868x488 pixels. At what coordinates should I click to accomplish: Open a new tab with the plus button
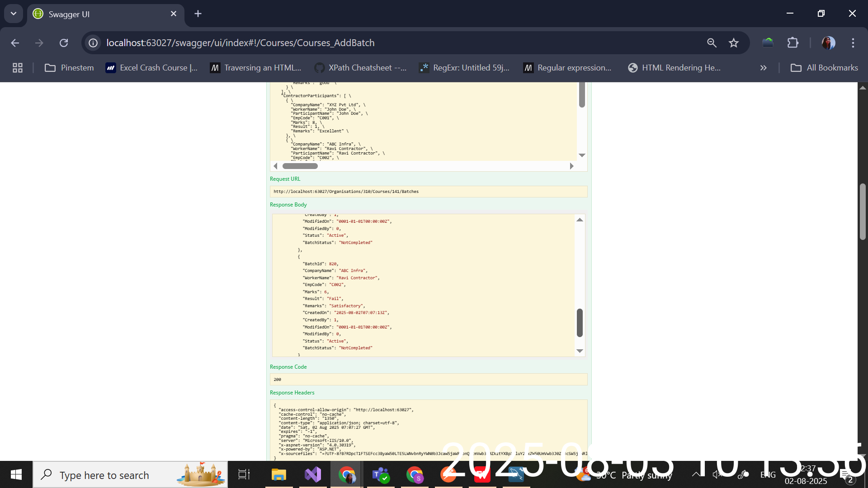[x=198, y=14]
